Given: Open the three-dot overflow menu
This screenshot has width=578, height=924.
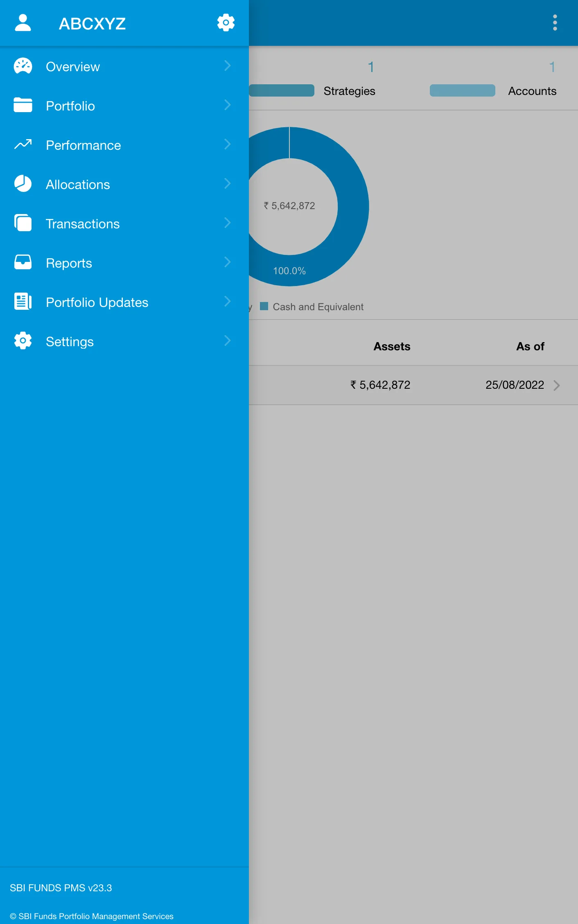Looking at the screenshot, I should [x=555, y=23].
